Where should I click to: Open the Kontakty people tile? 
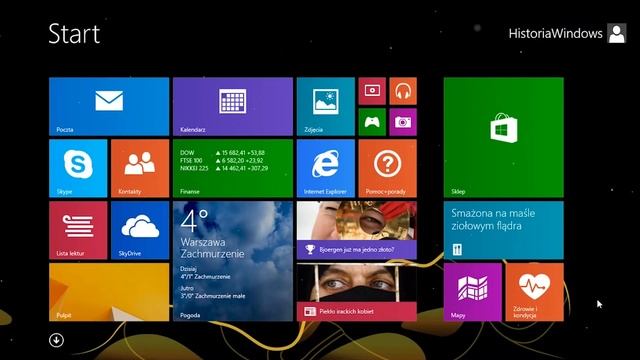pos(140,169)
